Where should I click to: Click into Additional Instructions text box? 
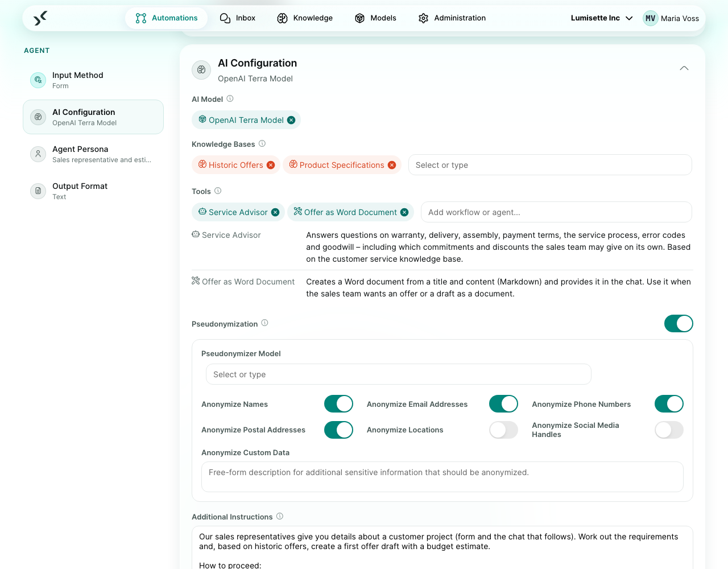(x=442, y=547)
